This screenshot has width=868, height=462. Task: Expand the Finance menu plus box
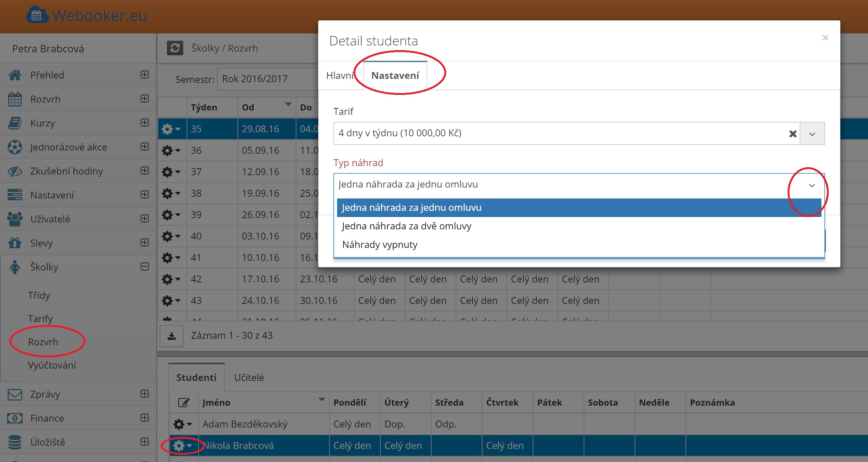pyautogui.click(x=145, y=418)
